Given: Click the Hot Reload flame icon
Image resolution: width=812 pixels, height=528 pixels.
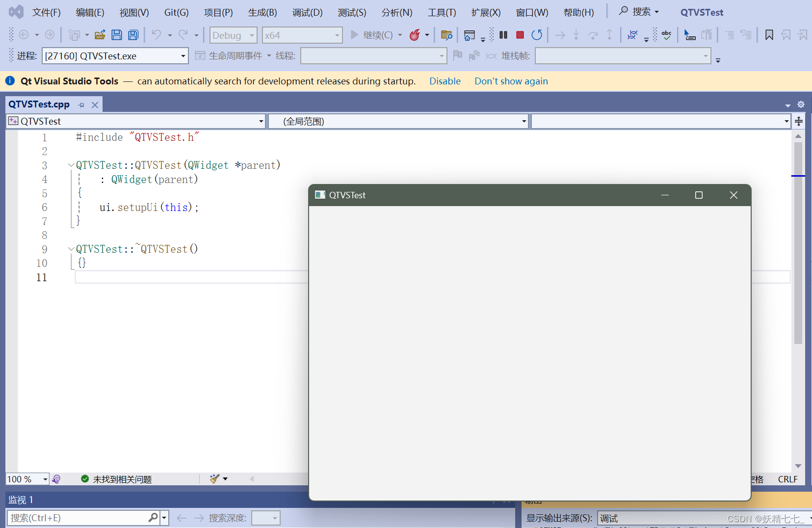Looking at the screenshot, I should click(415, 35).
